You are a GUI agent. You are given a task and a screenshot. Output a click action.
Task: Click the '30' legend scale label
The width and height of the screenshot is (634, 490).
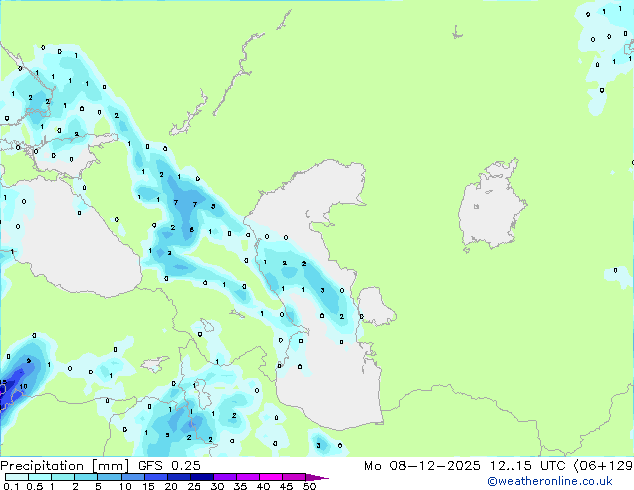(x=217, y=486)
